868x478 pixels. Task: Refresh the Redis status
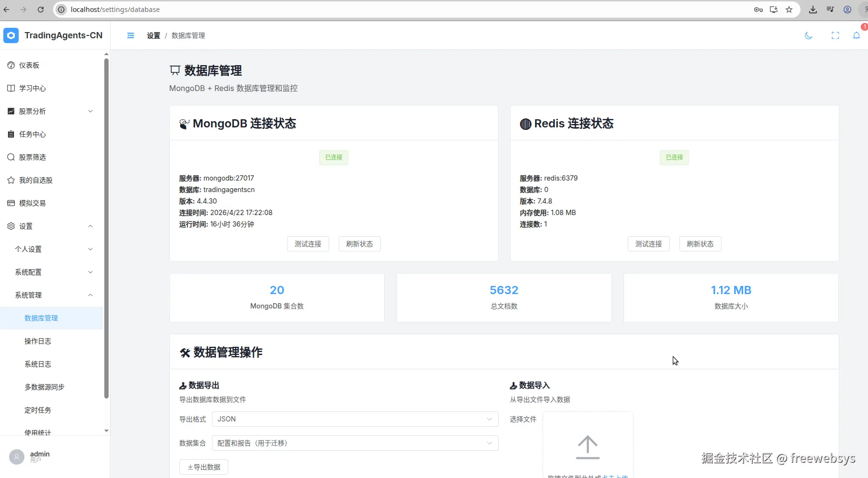tap(701, 244)
